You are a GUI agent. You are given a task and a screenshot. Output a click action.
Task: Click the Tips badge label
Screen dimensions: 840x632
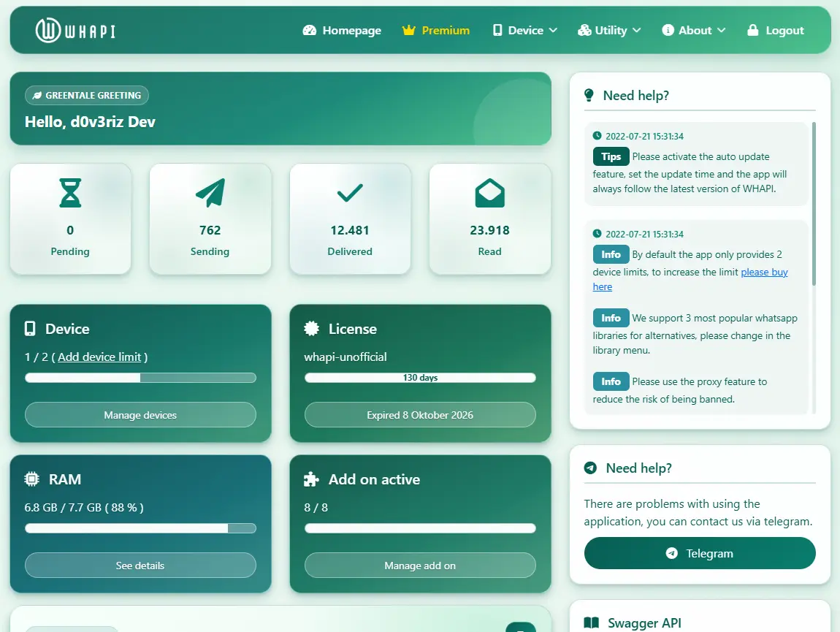(x=611, y=156)
